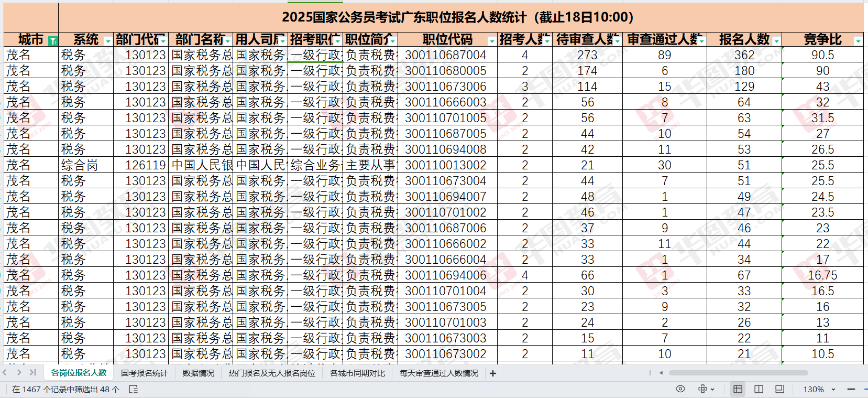Image resolution: width=868 pixels, height=398 pixels.
Task: Select position code cell 300110673002
Action: pyautogui.click(x=447, y=354)
